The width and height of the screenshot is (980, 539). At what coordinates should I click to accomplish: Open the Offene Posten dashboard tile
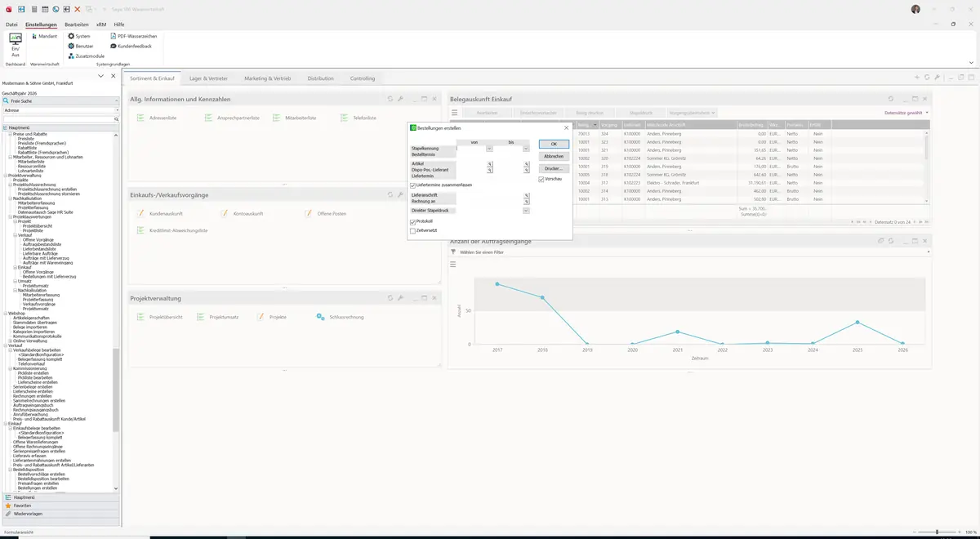point(325,214)
